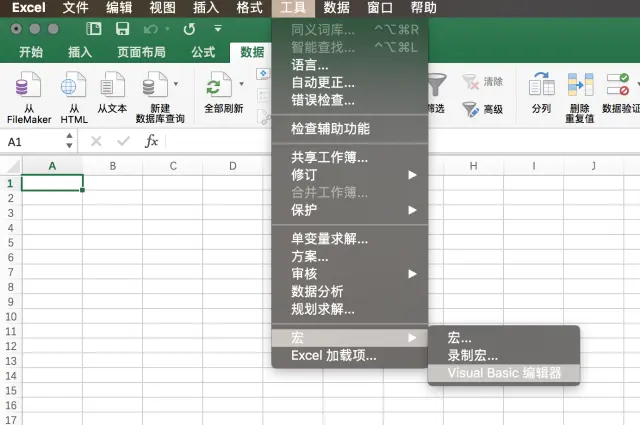This screenshot has height=425, width=640.
Task: Open 高级 filter options
Action: tap(482, 109)
